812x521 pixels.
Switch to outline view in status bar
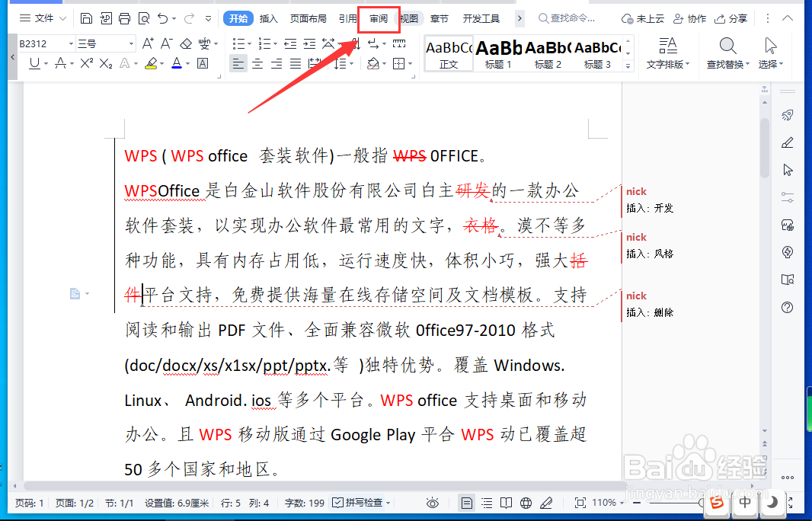pos(487,503)
